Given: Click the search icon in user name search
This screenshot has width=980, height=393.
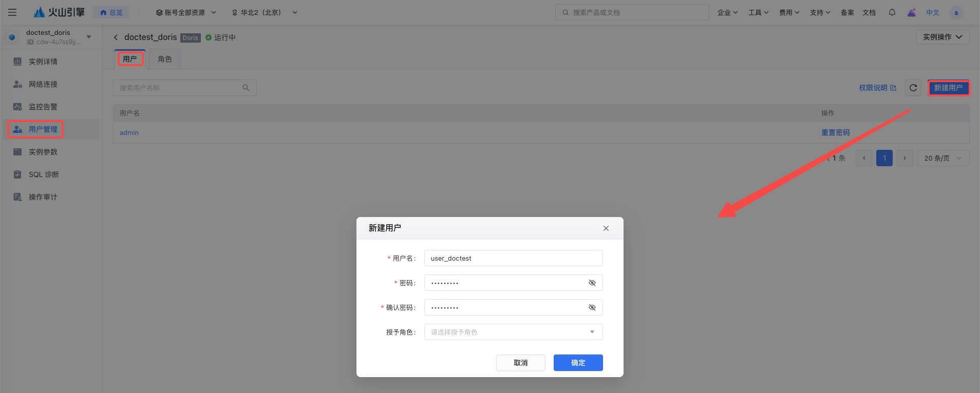Looking at the screenshot, I should (246, 88).
